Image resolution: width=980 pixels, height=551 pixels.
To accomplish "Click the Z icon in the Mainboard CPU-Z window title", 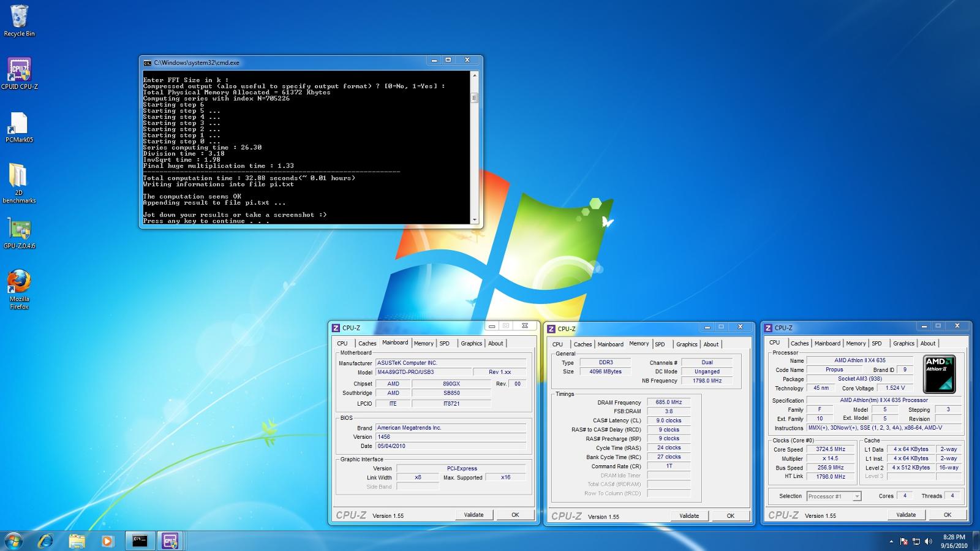I will (x=336, y=328).
